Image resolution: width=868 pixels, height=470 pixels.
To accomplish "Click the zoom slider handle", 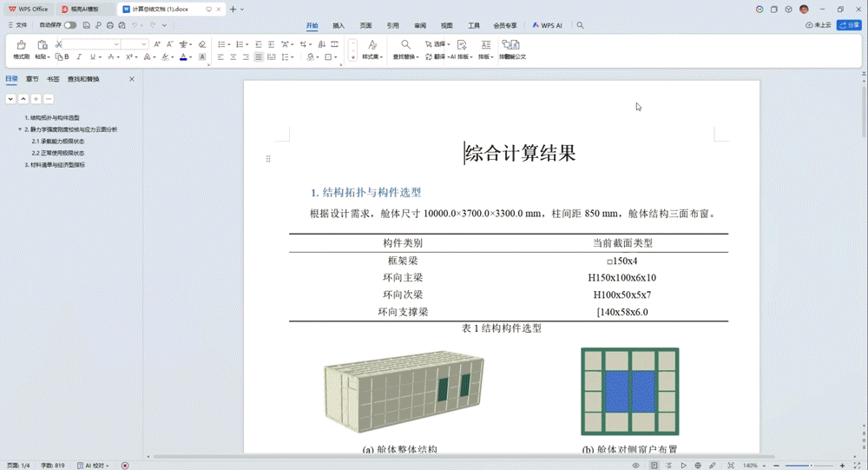I will tap(812, 466).
